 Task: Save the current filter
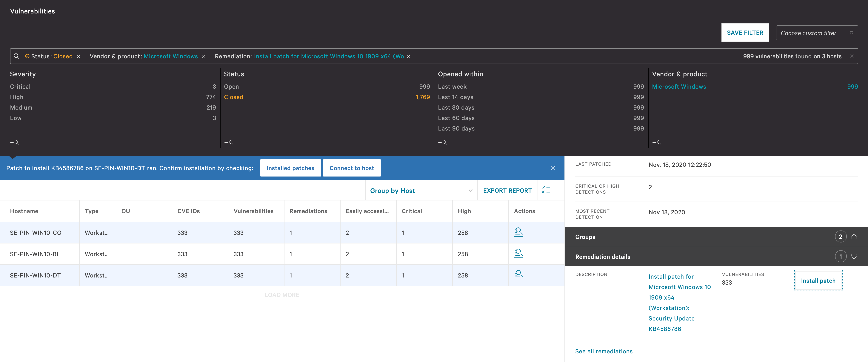[x=745, y=33]
